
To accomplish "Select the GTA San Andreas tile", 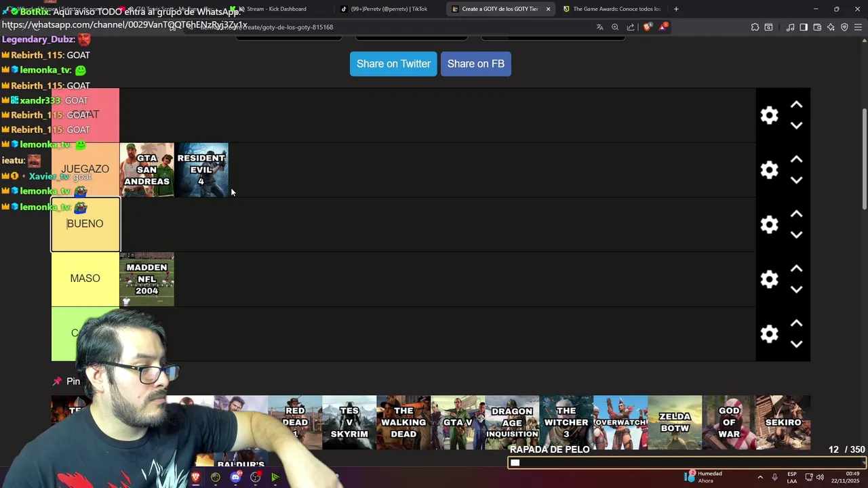I will click(x=146, y=170).
